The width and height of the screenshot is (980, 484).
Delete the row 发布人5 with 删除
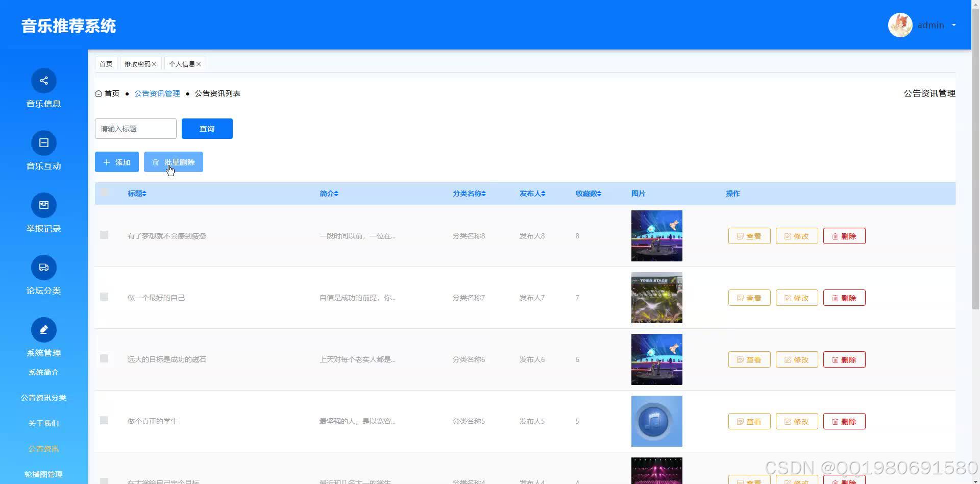844,421
